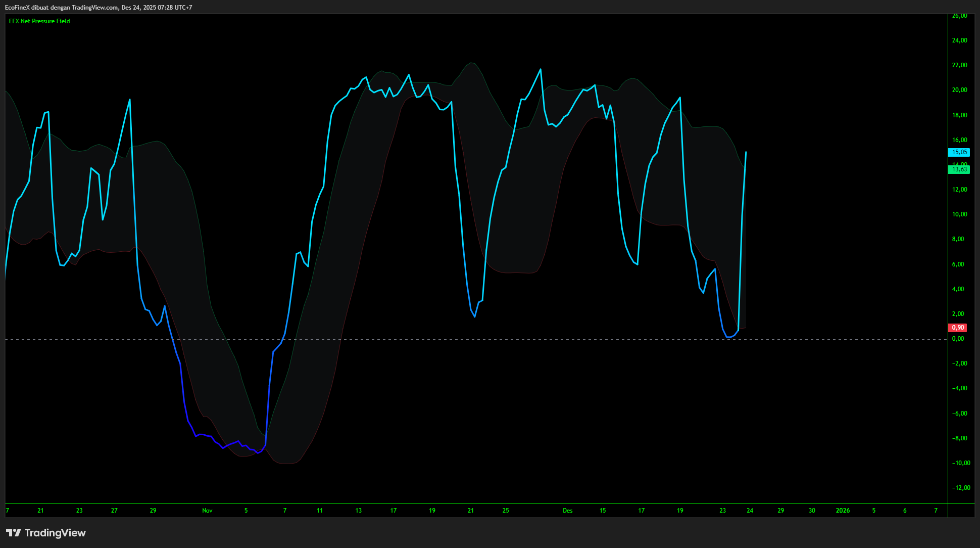The height and width of the screenshot is (548, 980).
Task: Click the cyan 15,05 price label
Action: click(959, 152)
